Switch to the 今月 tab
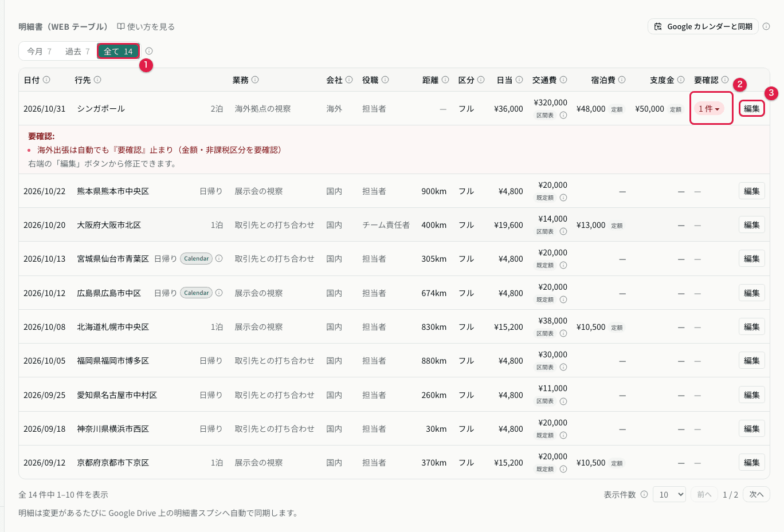The width and height of the screenshot is (784, 532). pos(40,52)
